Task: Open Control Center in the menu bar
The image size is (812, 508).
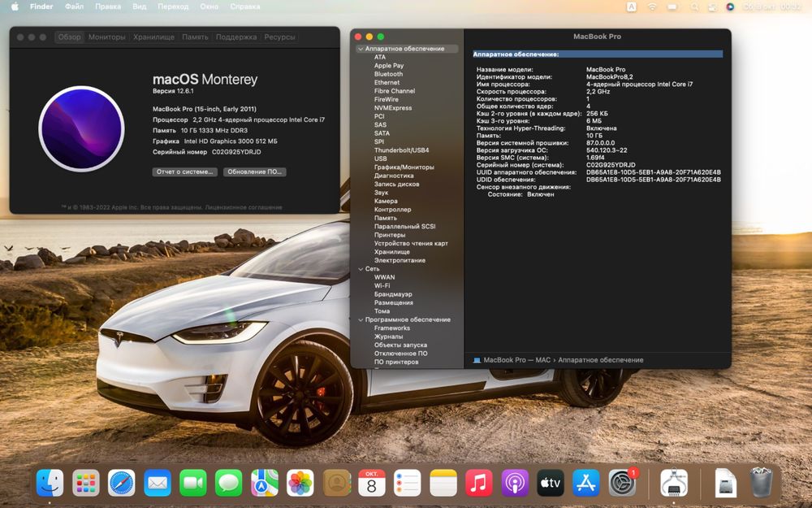Action: tap(713, 7)
